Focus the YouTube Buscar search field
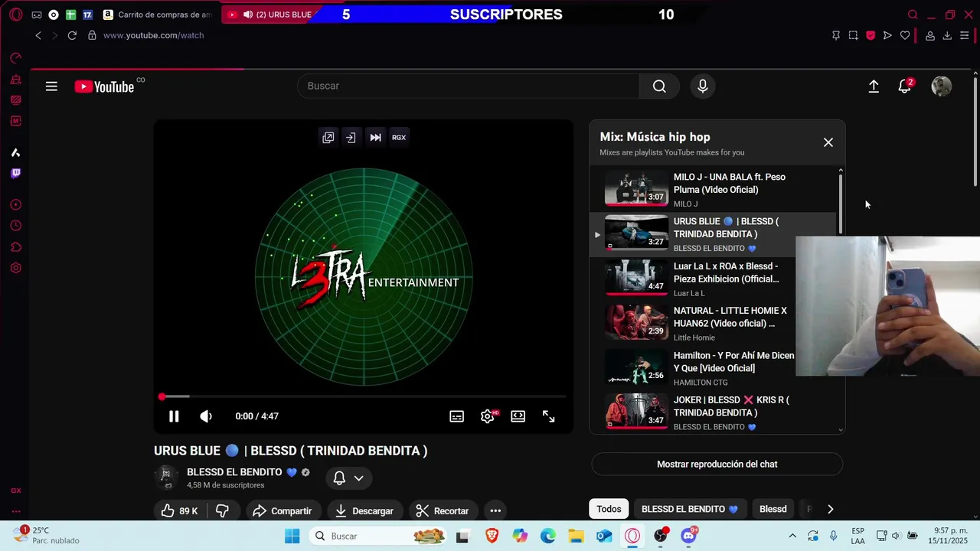Screen dimensions: 980x551 click(468, 86)
